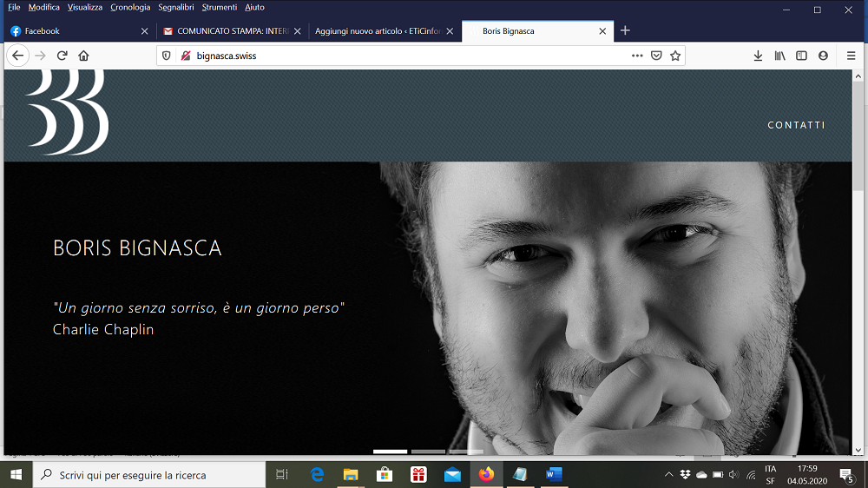Screen dimensions: 868x488
Task: Open a new browser tab
Action: tap(625, 30)
